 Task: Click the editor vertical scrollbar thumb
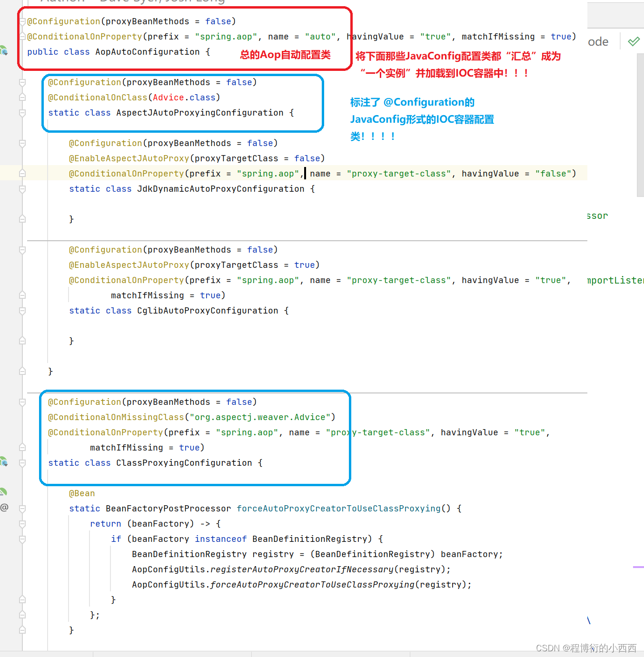click(x=640, y=125)
